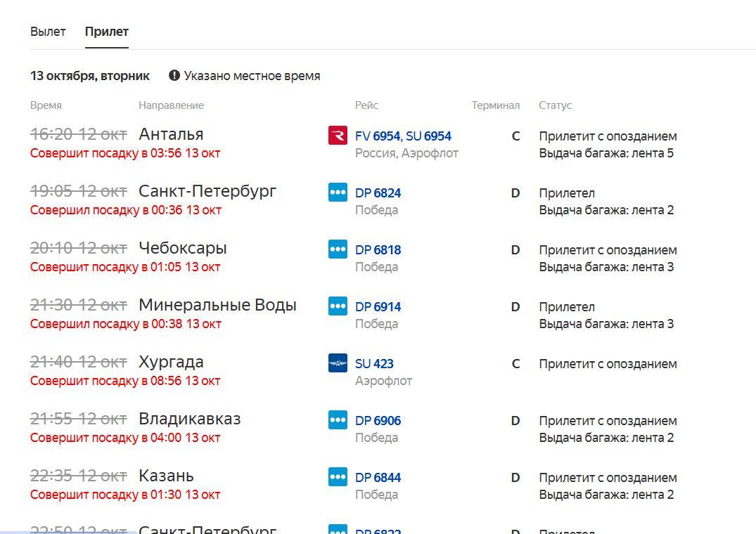Click the Статус column header

tap(555, 105)
